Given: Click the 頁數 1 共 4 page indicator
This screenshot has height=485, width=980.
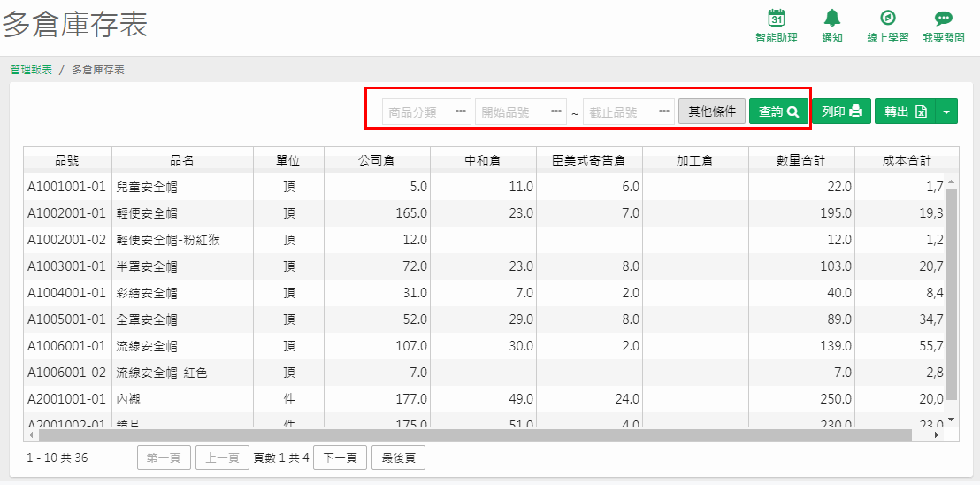Looking at the screenshot, I should coord(281,458).
